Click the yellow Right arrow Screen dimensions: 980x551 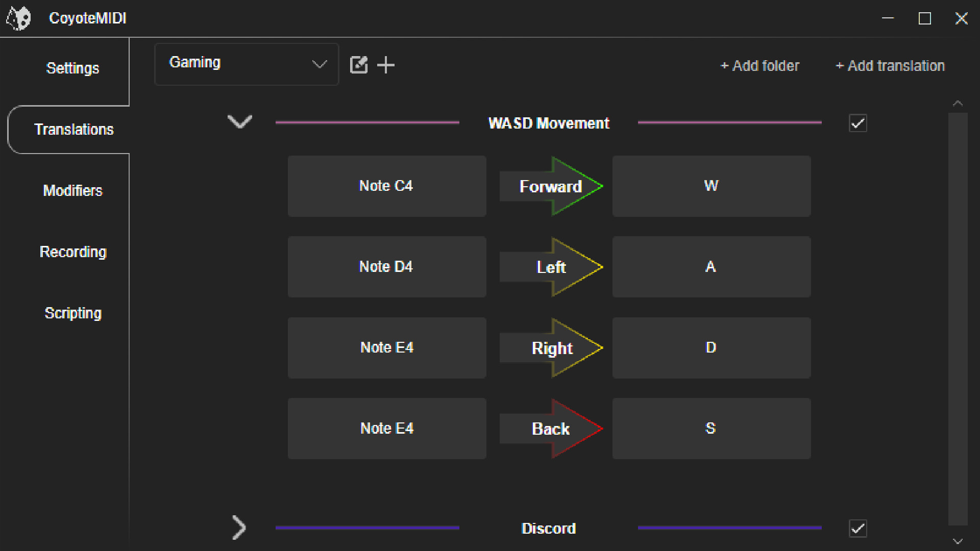coord(551,348)
